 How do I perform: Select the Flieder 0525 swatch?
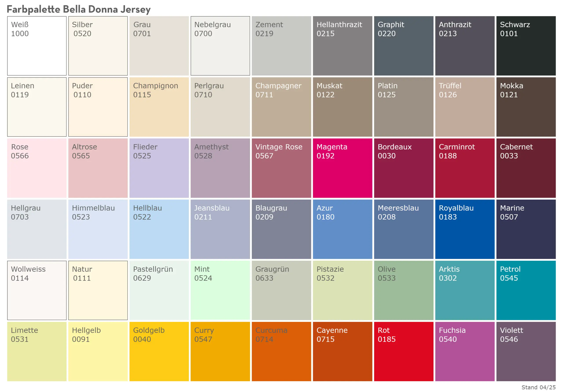coord(159,168)
